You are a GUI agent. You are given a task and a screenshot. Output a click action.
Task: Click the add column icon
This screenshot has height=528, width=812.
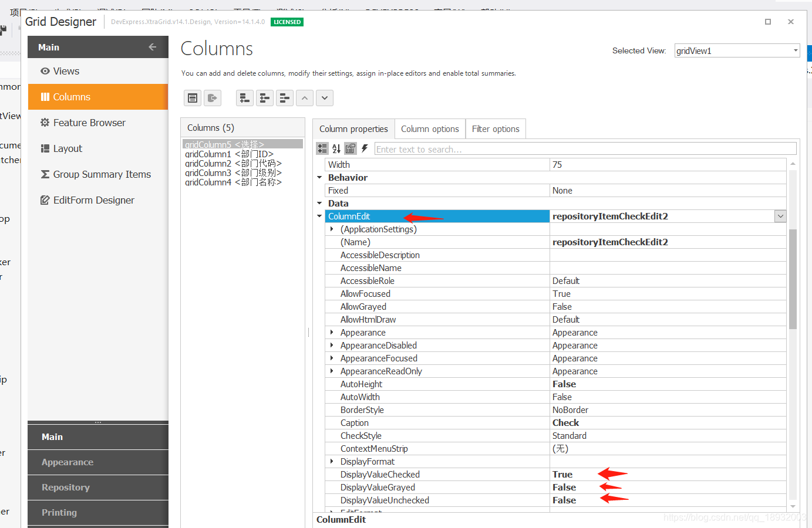[245, 98]
